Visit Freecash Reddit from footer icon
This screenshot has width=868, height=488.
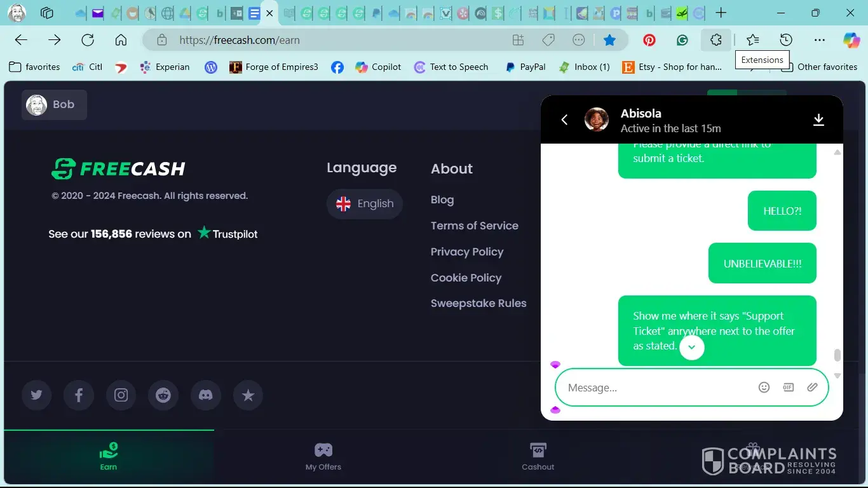(x=163, y=395)
